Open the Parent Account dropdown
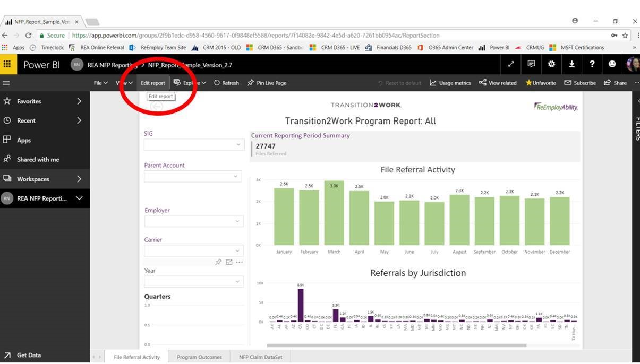640x364 pixels. [236, 176]
